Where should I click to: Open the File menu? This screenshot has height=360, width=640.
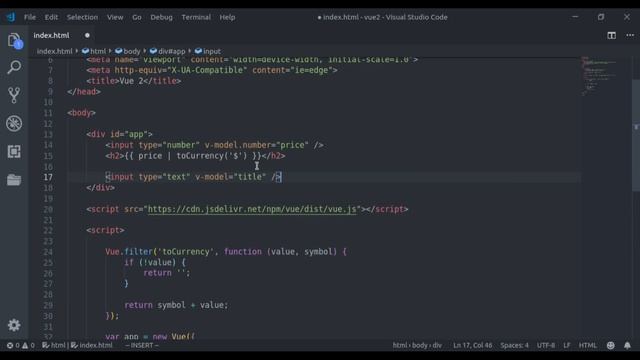tap(30, 17)
